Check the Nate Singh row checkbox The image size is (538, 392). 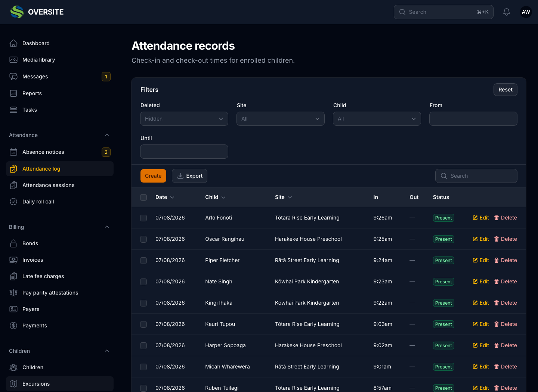click(x=143, y=281)
